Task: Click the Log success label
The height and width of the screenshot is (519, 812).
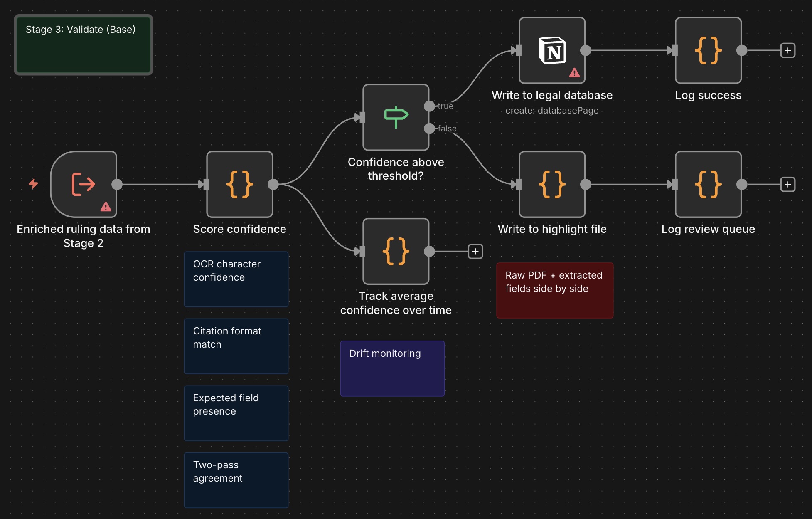Action: 709,95
